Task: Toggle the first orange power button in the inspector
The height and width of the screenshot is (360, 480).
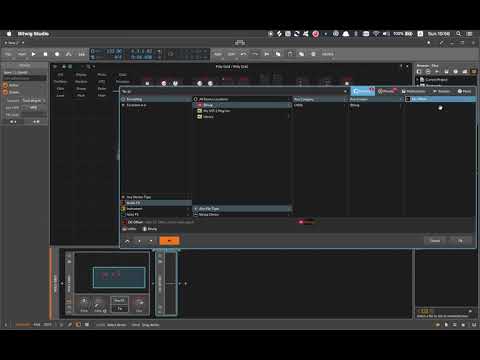Action: pos(5,85)
